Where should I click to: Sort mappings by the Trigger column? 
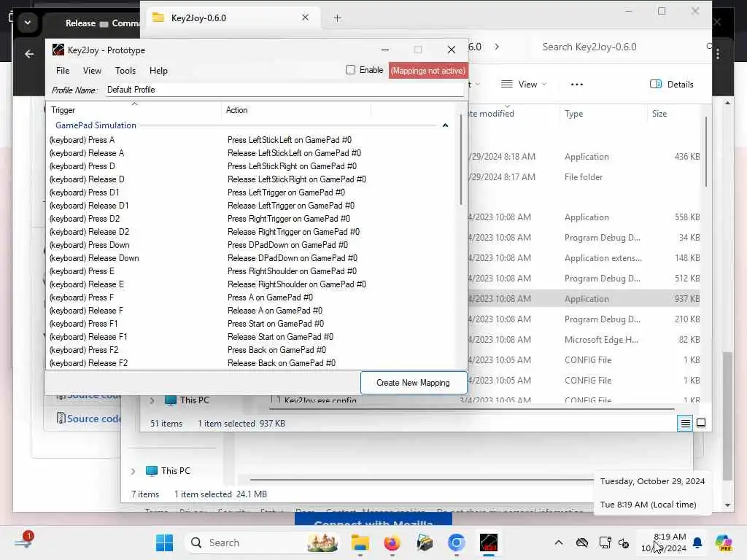click(x=134, y=110)
